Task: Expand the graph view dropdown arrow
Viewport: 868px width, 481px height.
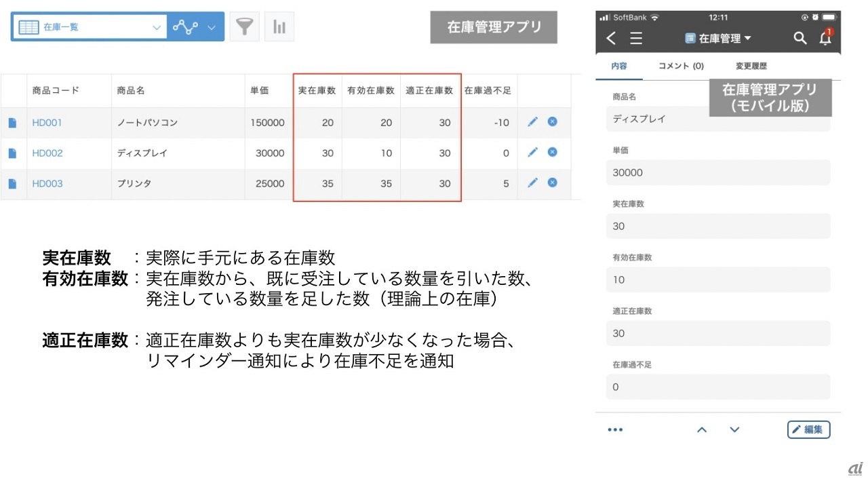Action: 212,28
